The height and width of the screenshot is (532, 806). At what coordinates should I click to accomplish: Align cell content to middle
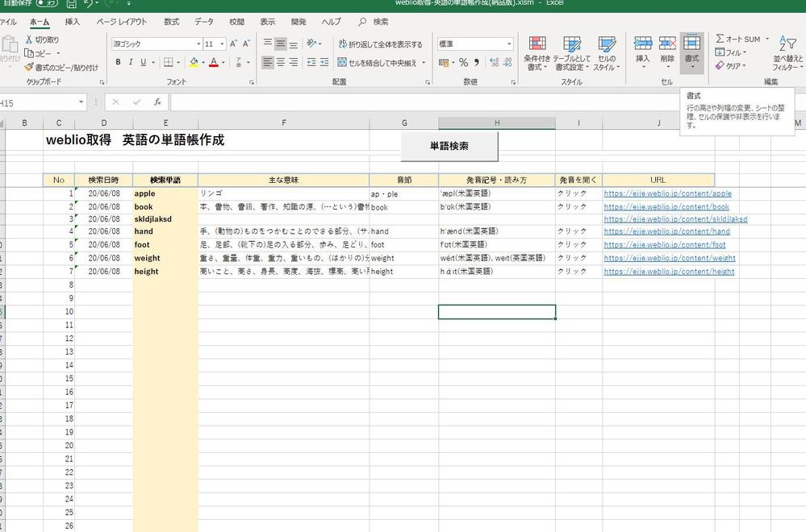click(281, 44)
